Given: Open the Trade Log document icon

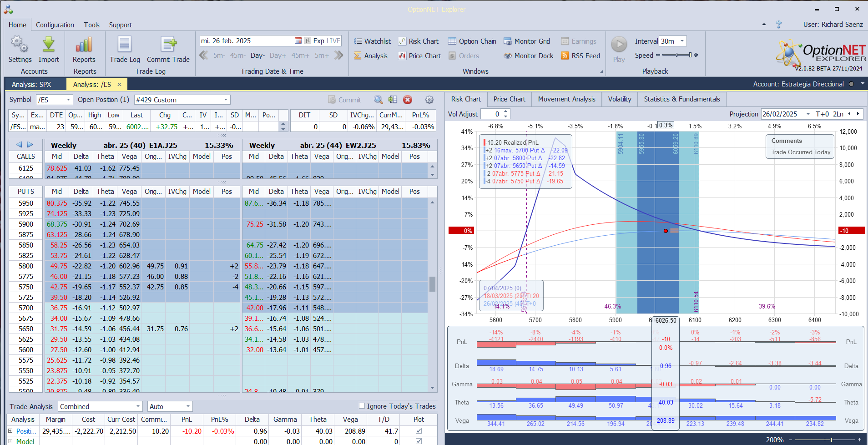Looking at the screenshot, I should point(125,45).
